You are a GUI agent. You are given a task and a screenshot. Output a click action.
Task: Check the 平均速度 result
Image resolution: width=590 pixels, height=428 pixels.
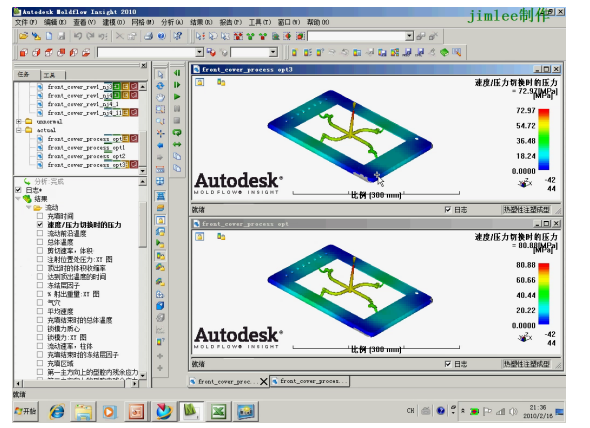40,311
